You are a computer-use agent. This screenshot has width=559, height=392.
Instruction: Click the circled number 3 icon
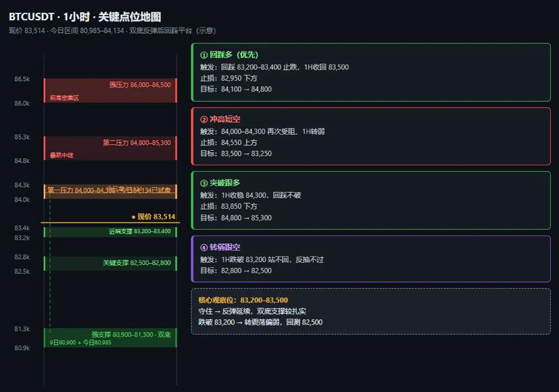(204, 183)
